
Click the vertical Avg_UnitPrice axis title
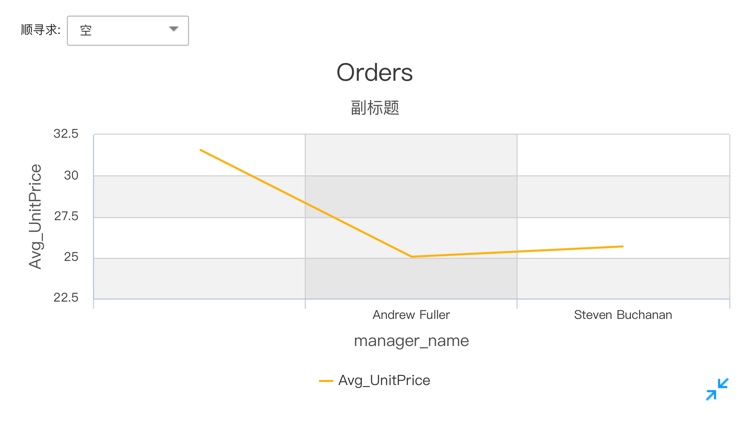[36, 216]
